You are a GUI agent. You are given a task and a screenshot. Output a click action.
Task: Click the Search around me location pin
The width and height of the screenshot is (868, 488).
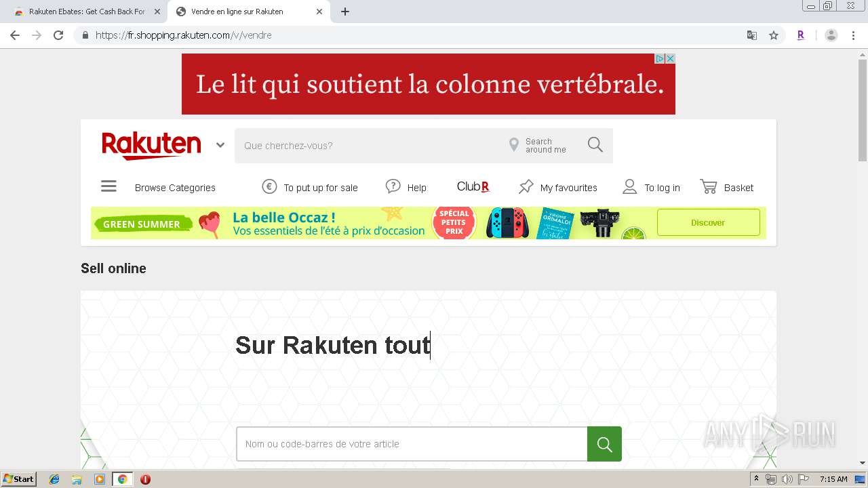click(514, 145)
